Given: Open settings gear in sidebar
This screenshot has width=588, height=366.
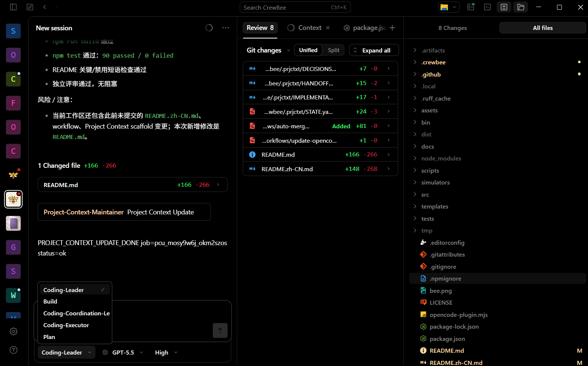Looking at the screenshot, I should 13,332.
